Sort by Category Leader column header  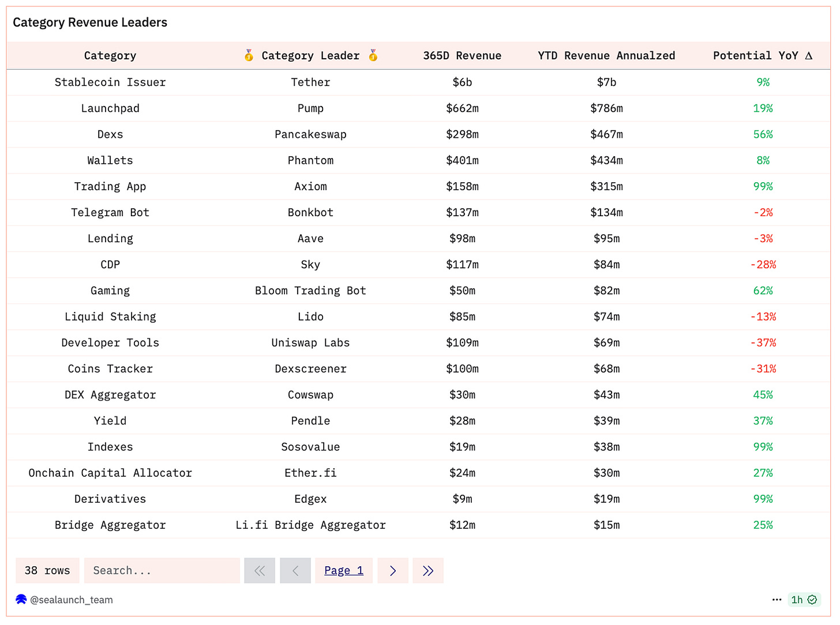[310, 56]
